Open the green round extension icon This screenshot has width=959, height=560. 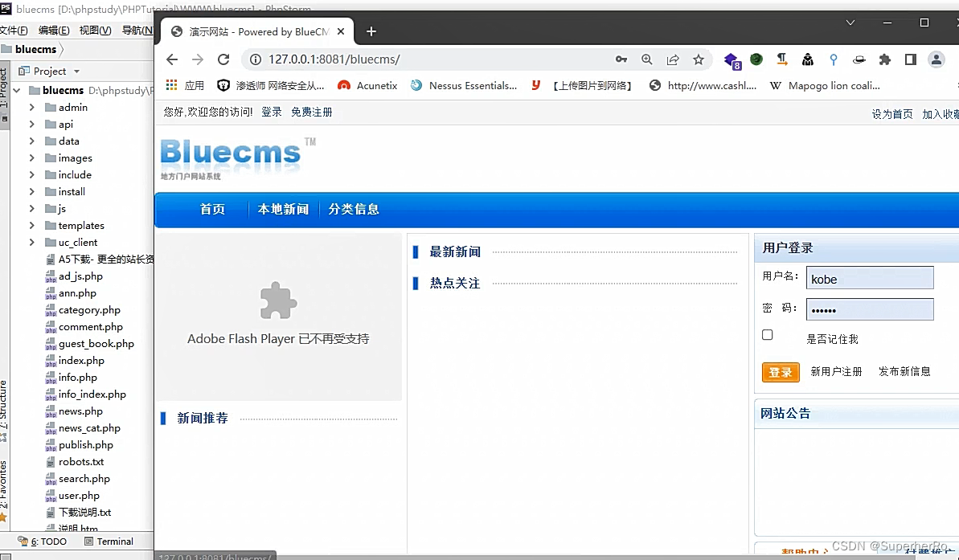pos(756,59)
